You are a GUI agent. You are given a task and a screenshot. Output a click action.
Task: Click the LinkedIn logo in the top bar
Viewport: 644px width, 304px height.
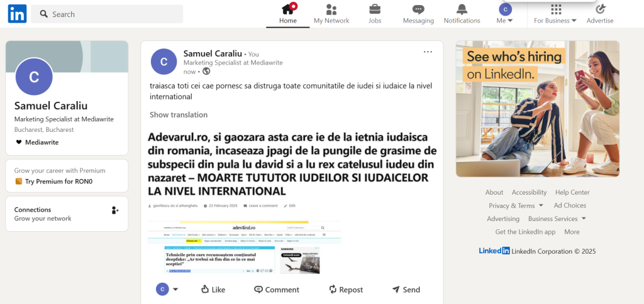(17, 14)
